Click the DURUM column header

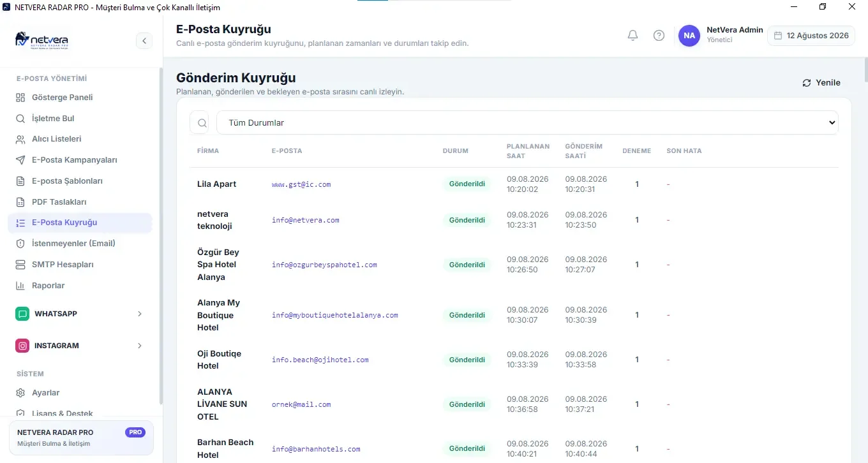[456, 151]
